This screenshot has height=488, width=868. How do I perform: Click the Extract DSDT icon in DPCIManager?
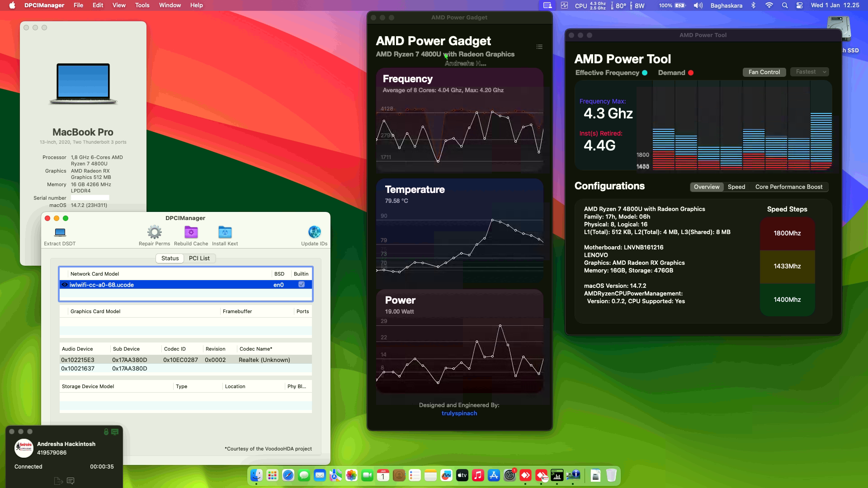point(59,232)
